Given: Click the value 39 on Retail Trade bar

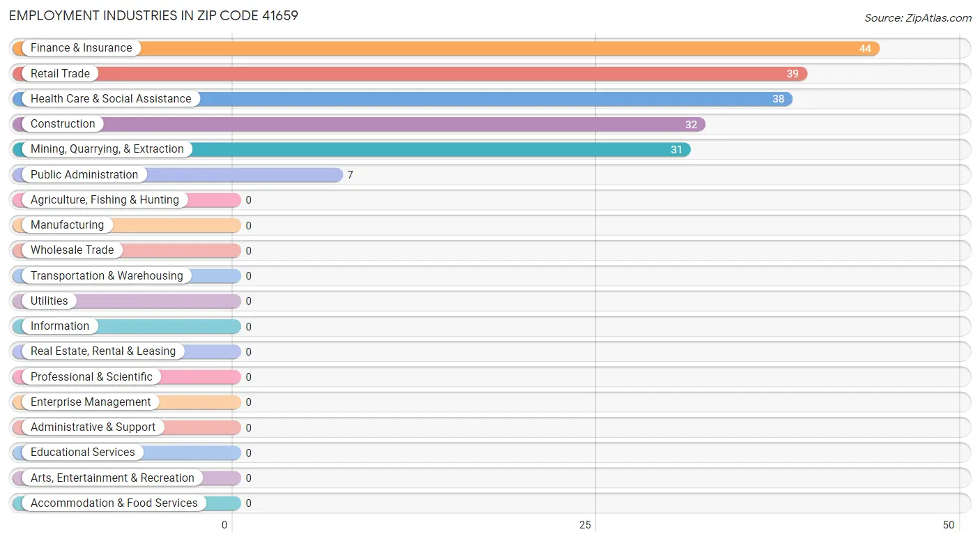Looking at the screenshot, I should pos(793,74).
